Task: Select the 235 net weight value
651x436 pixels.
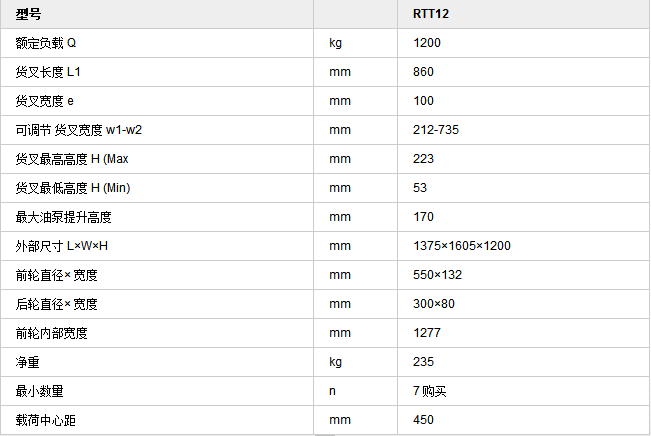Action: [x=423, y=362]
